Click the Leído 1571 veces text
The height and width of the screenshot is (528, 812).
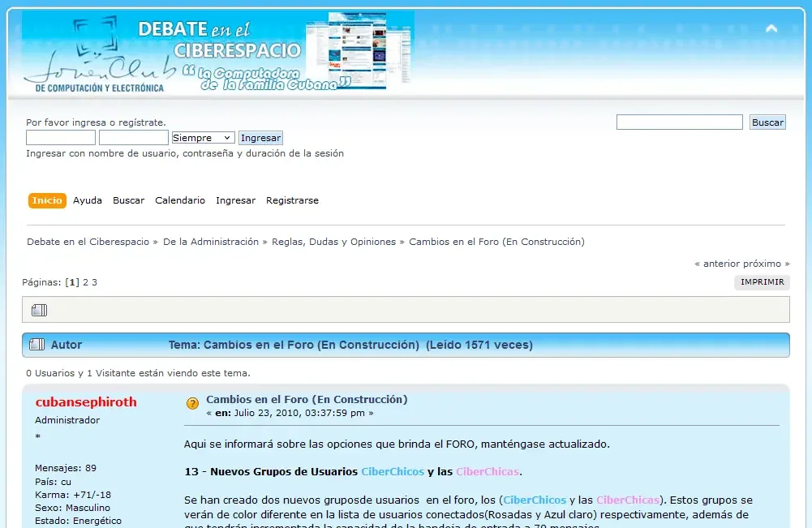tap(479, 345)
